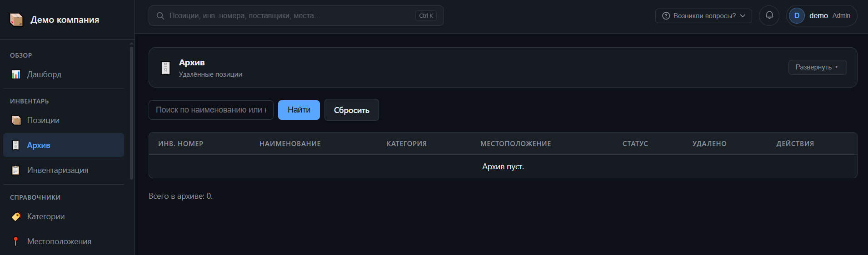
Task: Expand the Возникли вопросы? dropdown
Action: tap(703, 16)
